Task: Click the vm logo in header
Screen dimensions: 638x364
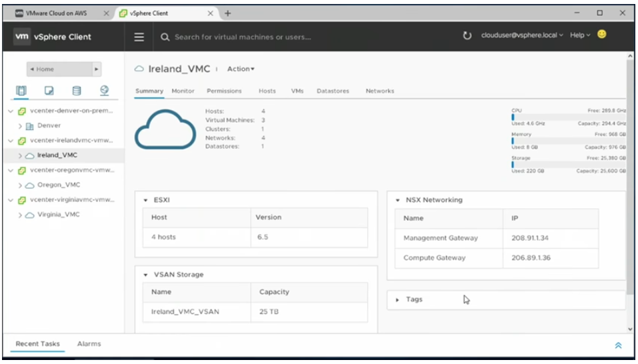Action: pos(21,37)
